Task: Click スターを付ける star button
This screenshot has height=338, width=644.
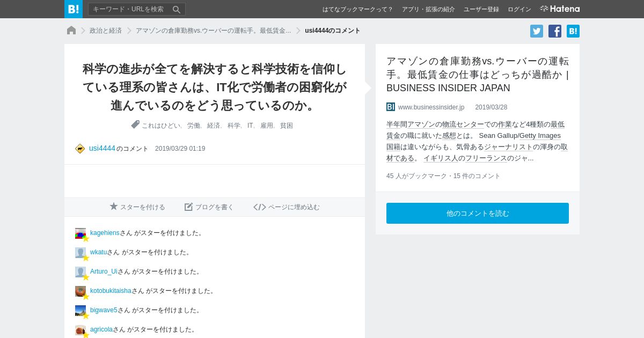Action: tap(137, 207)
